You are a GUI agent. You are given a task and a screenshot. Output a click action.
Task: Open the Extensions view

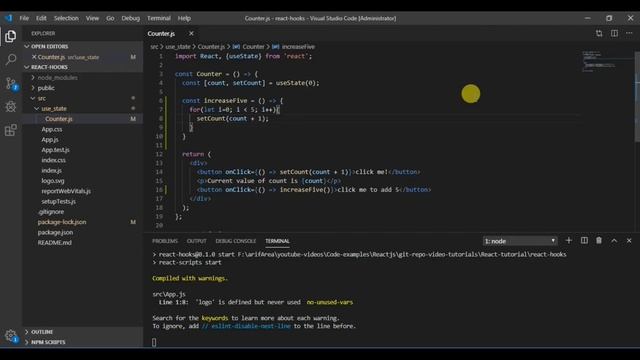pos(11,130)
